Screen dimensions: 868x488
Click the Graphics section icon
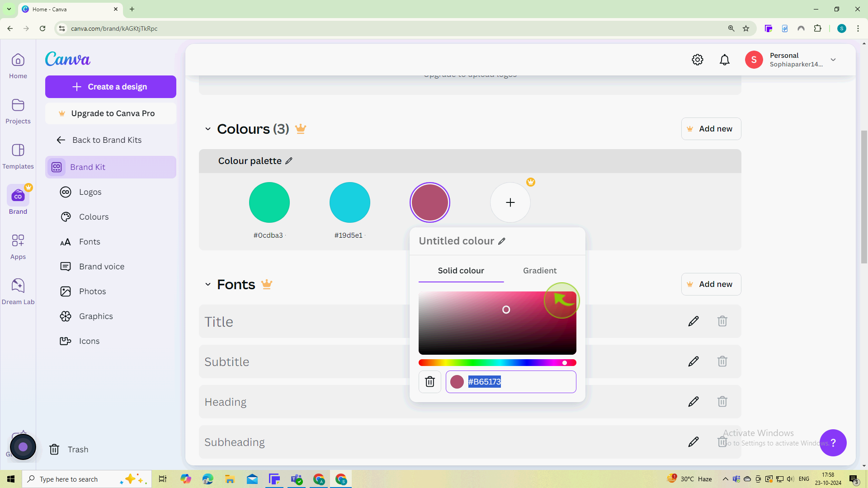pyautogui.click(x=66, y=316)
